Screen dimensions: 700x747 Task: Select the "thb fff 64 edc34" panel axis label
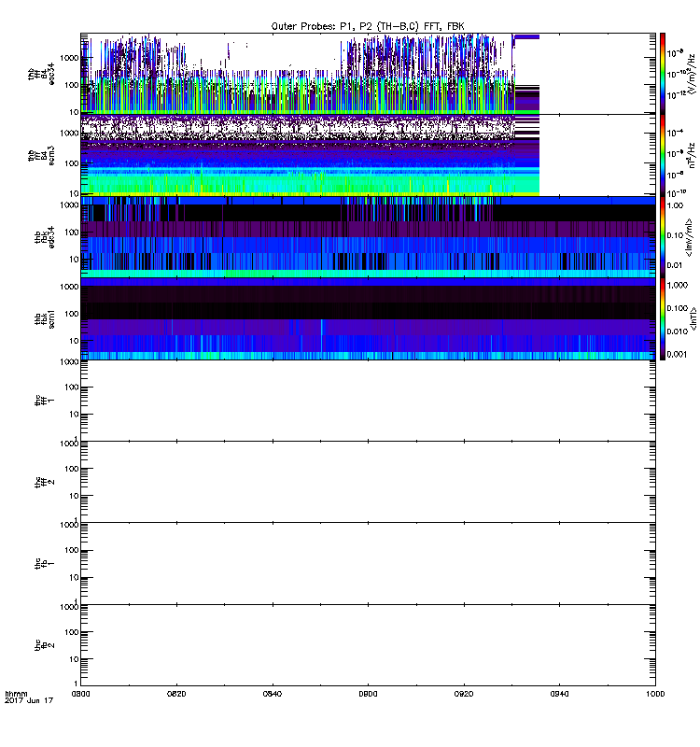pyautogui.click(x=41, y=74)
